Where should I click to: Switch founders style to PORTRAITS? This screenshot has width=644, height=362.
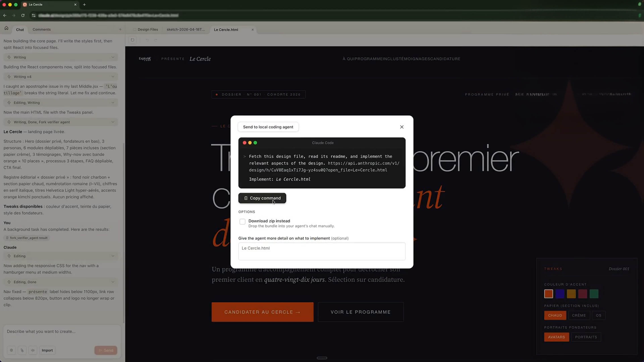(586, 337)
